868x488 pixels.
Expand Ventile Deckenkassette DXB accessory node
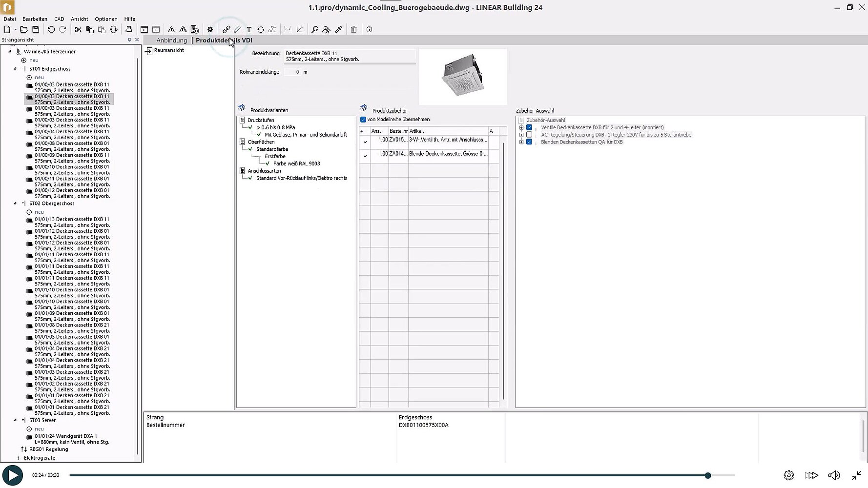click(x=521, y=128)
